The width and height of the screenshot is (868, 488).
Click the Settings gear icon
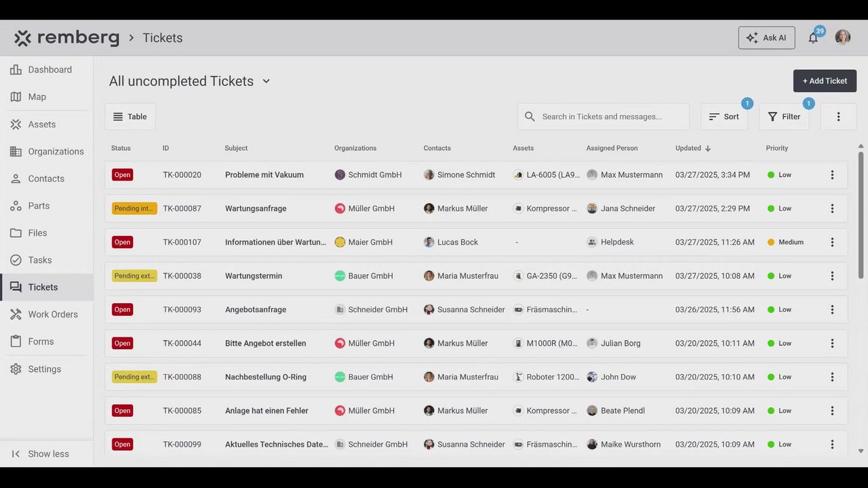(x=16, y=369)
